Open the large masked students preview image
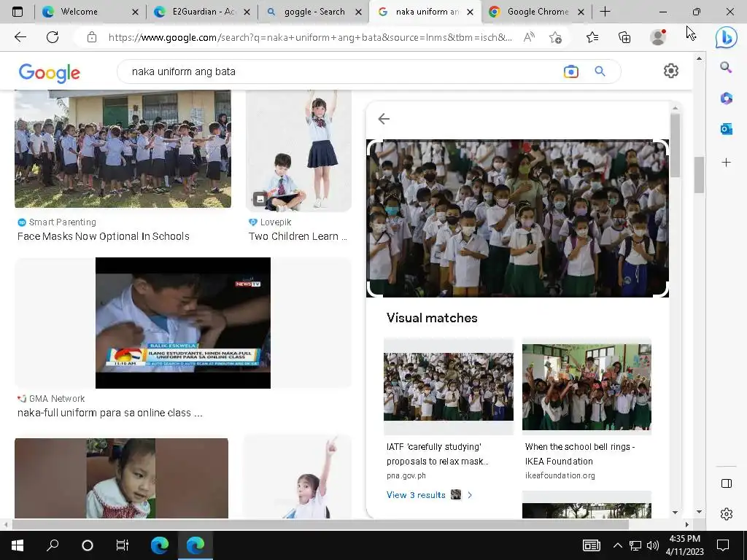 [x=517, y=218]
